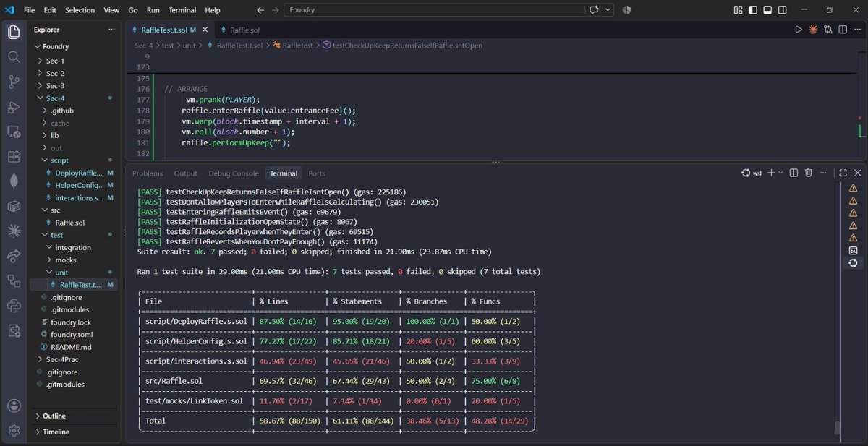Click Raffletest in the breadcrumb

[298, 45]
